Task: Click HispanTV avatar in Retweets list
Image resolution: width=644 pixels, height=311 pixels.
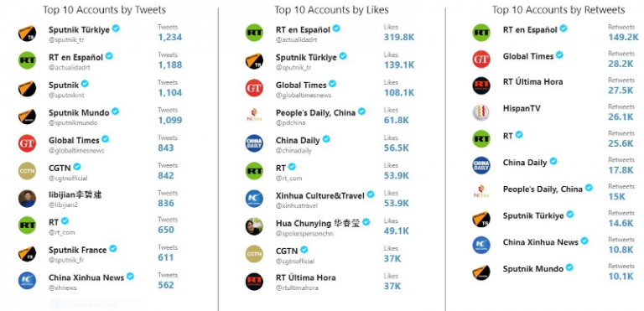Action: tap(481, 112)
